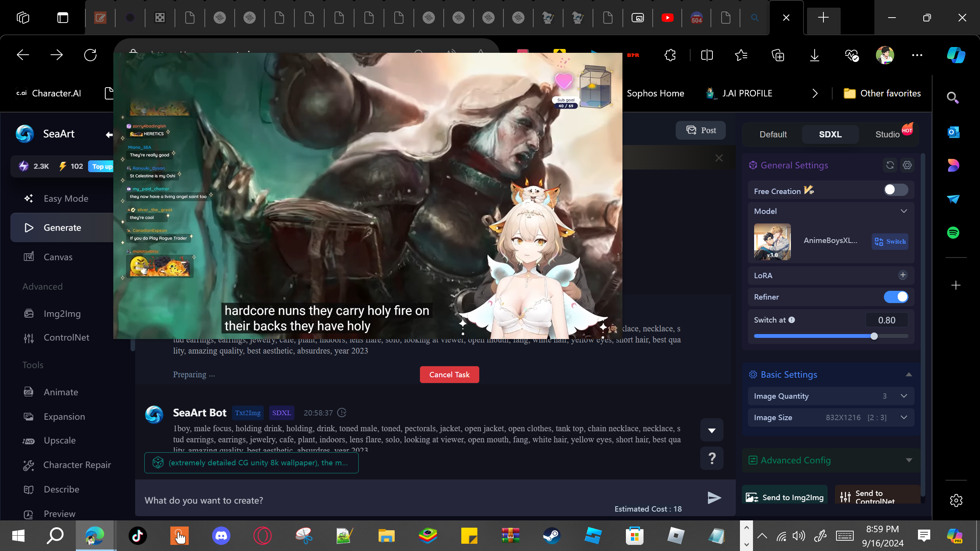Open Browser essentials heart icon
Screen dimensions: 980x551
(851, 55)
